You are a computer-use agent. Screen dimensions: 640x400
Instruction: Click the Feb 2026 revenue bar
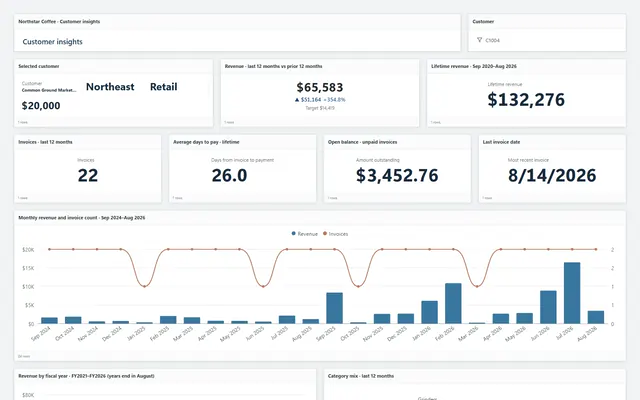click(x=453, y=303)
